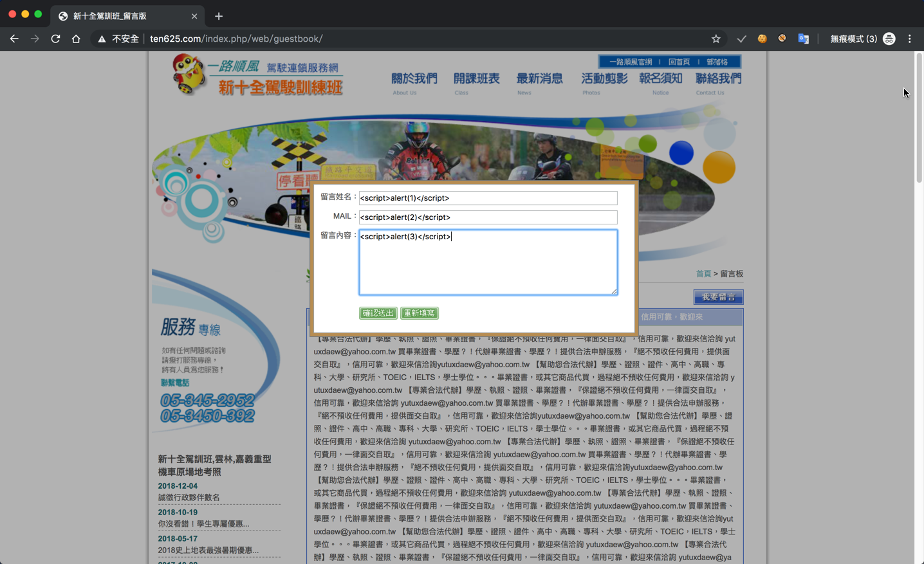Click the incognito profile icon
This screenshot has width=924, height=564.
[889, 39]
